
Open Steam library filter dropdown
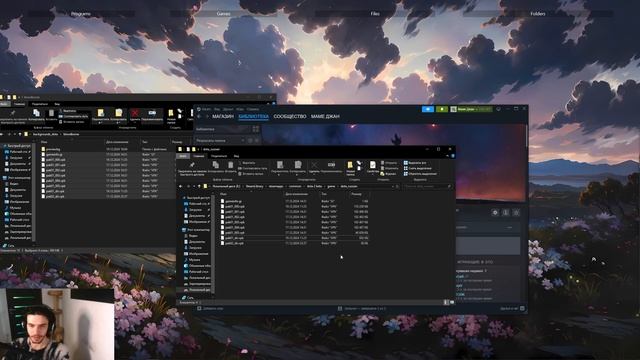pos(243,140)
